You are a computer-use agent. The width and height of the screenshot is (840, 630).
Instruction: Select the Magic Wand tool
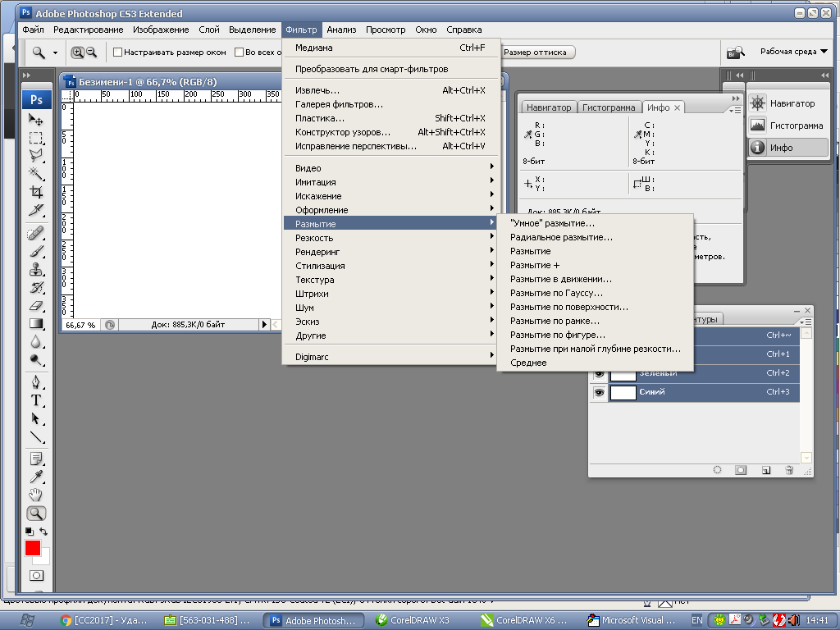(x=36, y=174)
